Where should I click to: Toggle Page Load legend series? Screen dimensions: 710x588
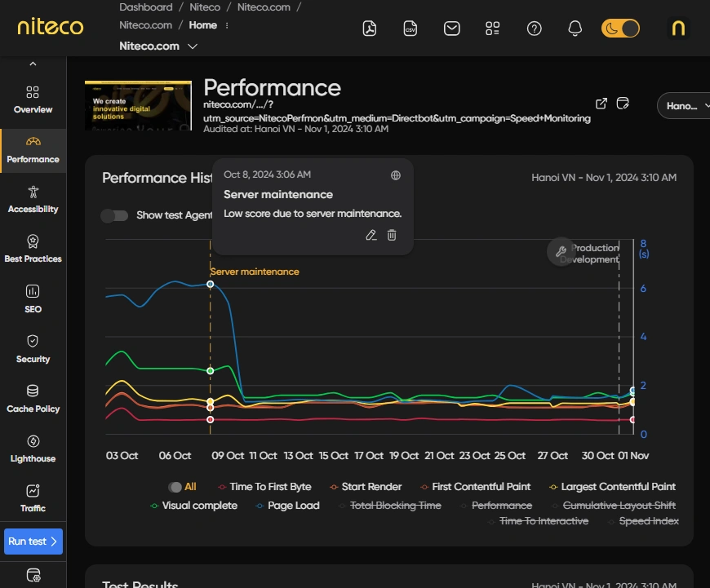(287, 506)
